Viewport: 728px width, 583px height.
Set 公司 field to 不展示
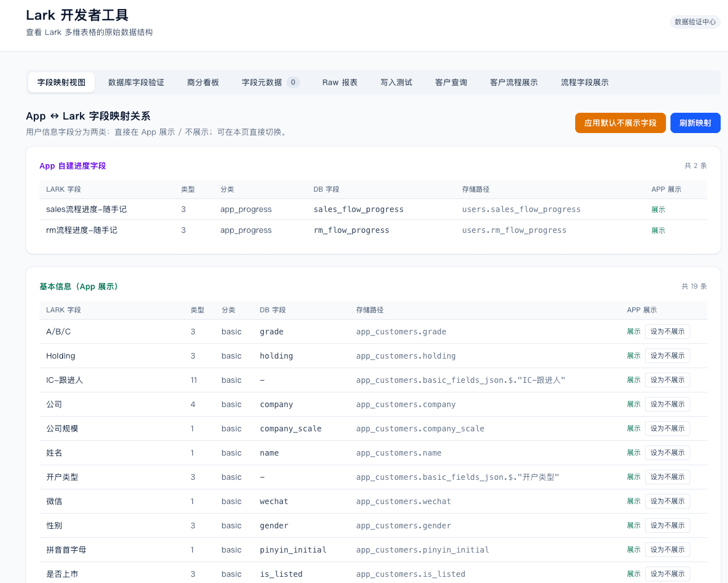click(x=668, y=404)
